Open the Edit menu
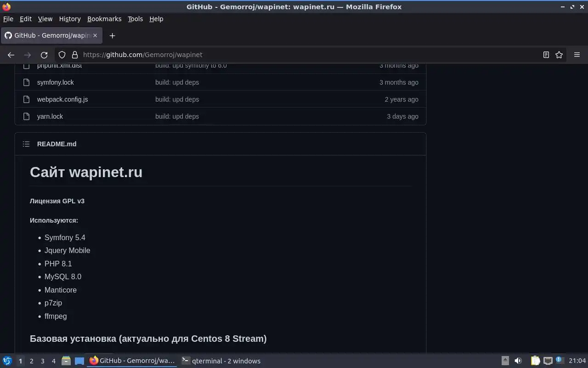The height and width of the screenshot is (368, 588). coord(26,19)
